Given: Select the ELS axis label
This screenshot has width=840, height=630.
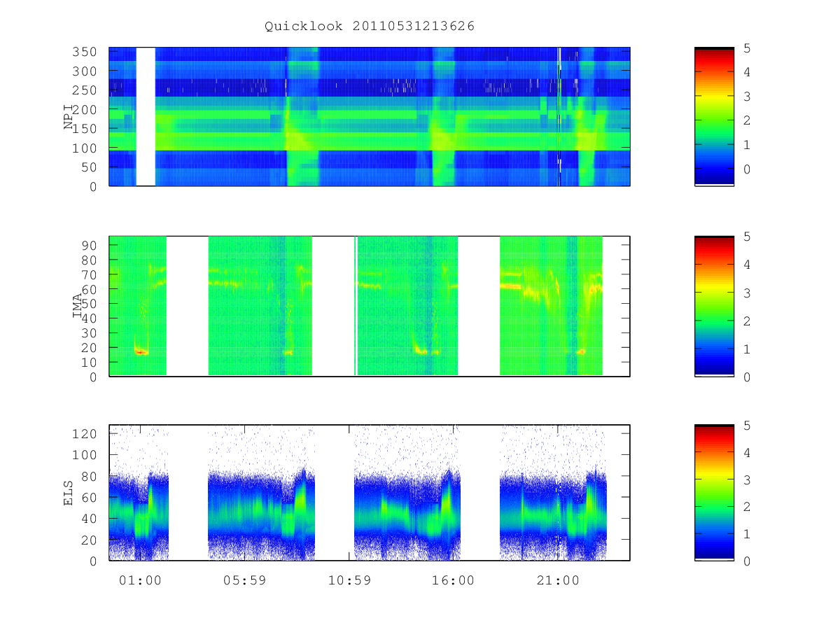Looking at the screenshot, I should coord(69,493).
